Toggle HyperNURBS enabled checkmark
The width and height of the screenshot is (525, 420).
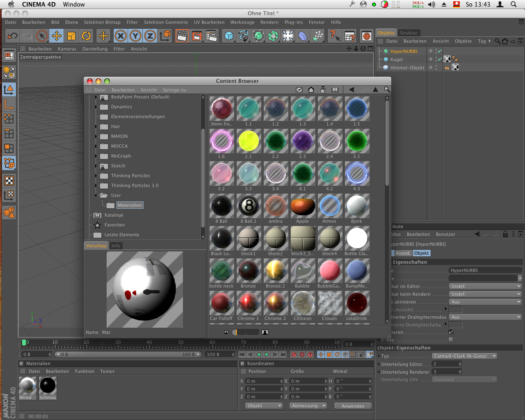(440, 51)
